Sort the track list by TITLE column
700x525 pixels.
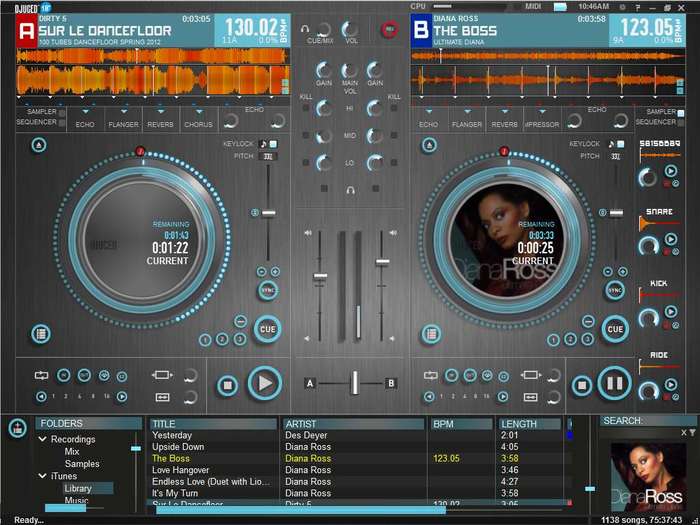tap(213, 424)
